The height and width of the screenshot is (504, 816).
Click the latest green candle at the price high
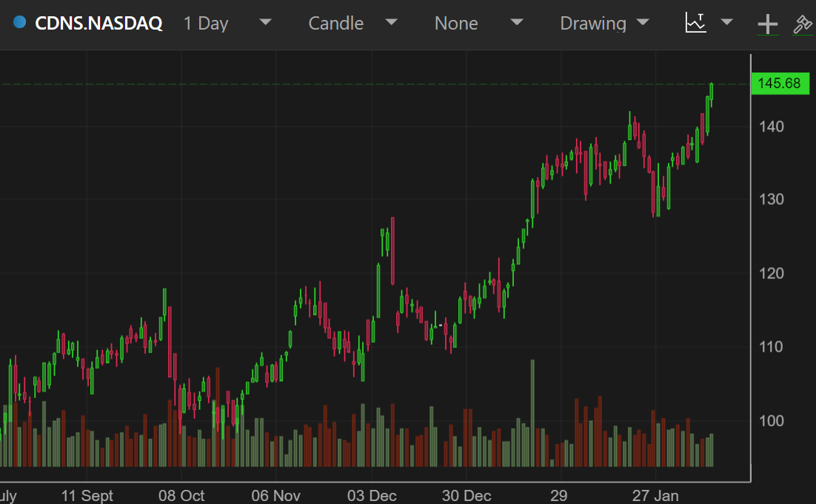click(712, 92)
